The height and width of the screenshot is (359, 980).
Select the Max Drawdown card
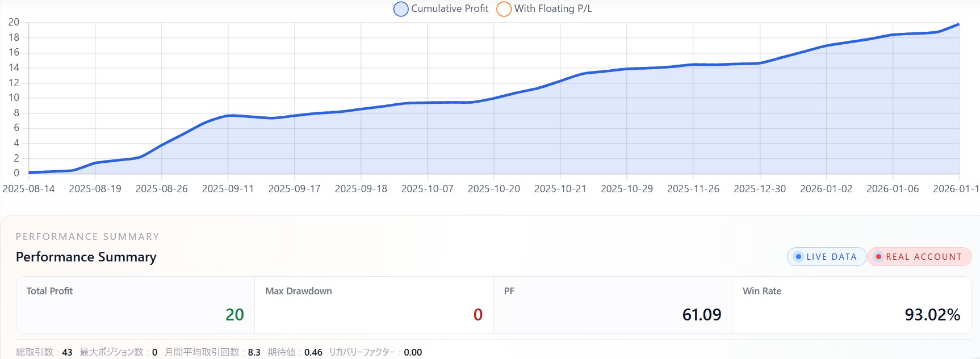tap(374, 305)
